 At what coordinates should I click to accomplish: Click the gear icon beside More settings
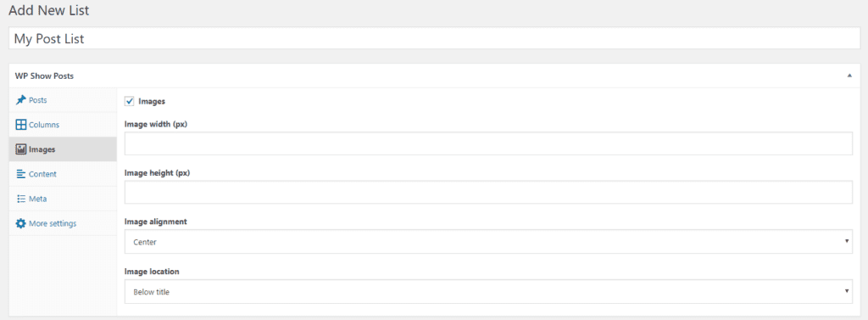click(21, 223)
